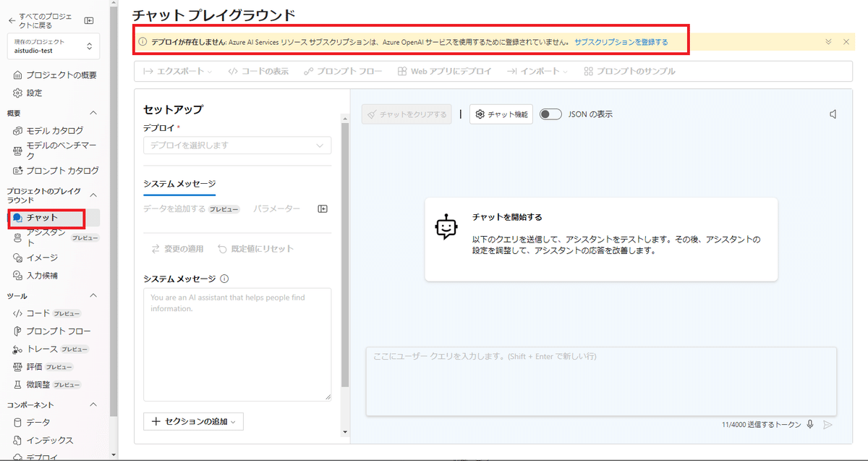868x461 pixels.
Task: Click the left sidebar vertical scrollbar
Action: [113, 210]
